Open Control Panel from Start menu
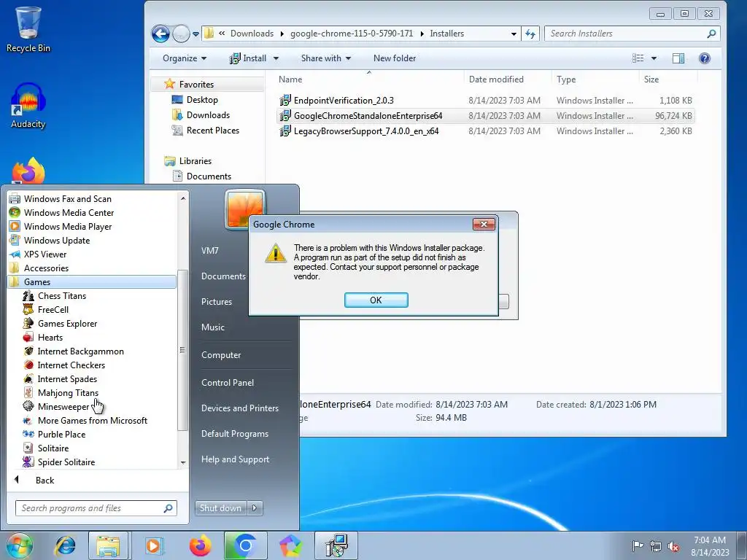The height and width of the screenshot is (560, 747). [x=228, y=382]
